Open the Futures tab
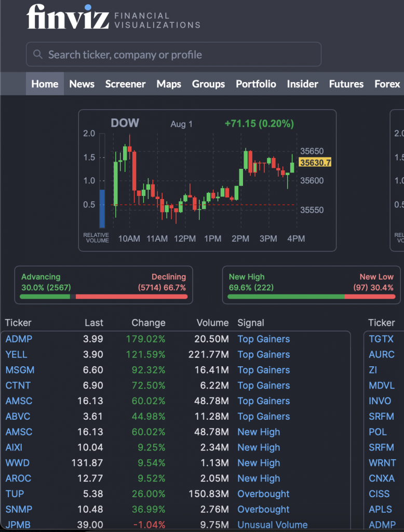The height and width of the screenshot is (532, 404). [346, 84]
